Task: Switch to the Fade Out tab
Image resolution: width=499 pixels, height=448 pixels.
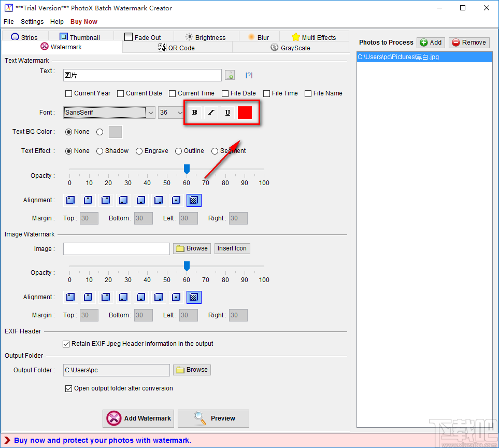Action: click(x=143, y=37)
